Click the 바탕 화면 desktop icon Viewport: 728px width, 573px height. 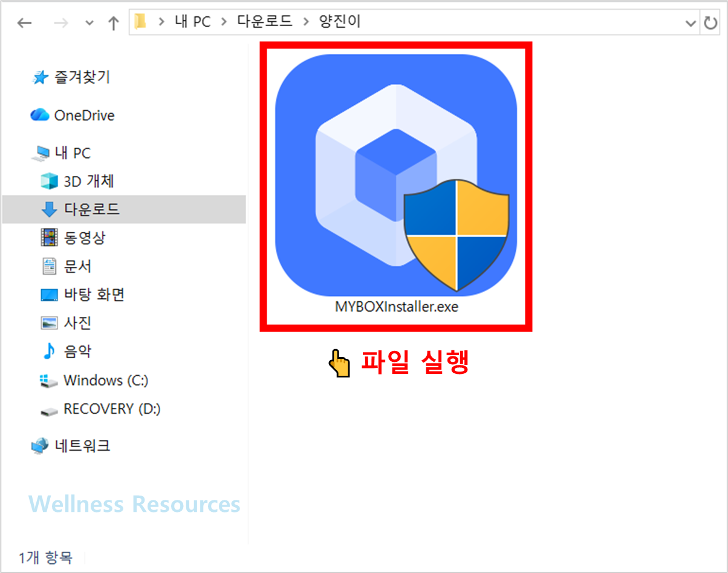48,295
